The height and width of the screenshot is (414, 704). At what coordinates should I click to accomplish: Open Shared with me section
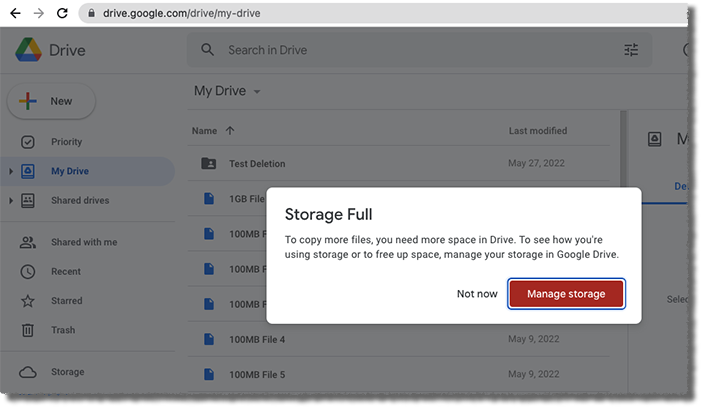(83, 242)
